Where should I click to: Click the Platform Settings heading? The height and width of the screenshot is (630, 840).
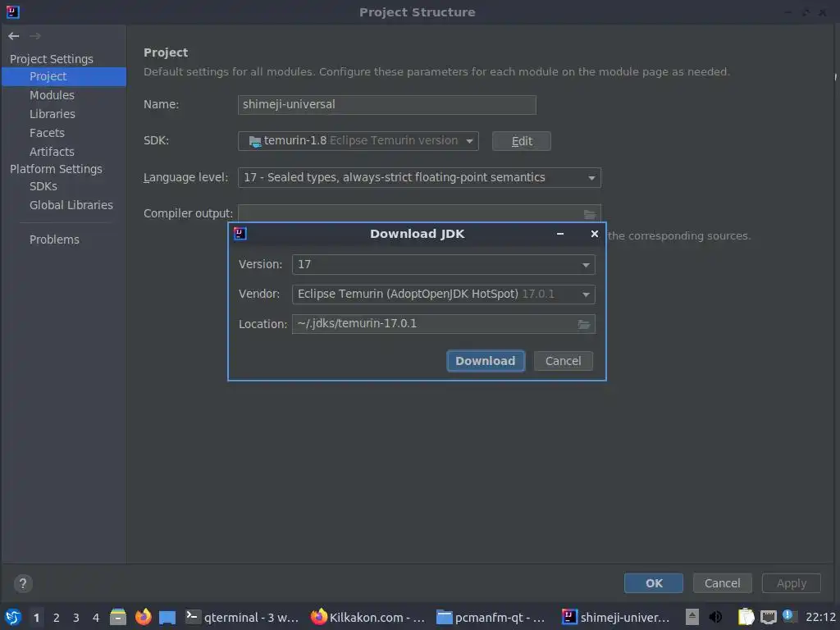(x=56, y=169)
